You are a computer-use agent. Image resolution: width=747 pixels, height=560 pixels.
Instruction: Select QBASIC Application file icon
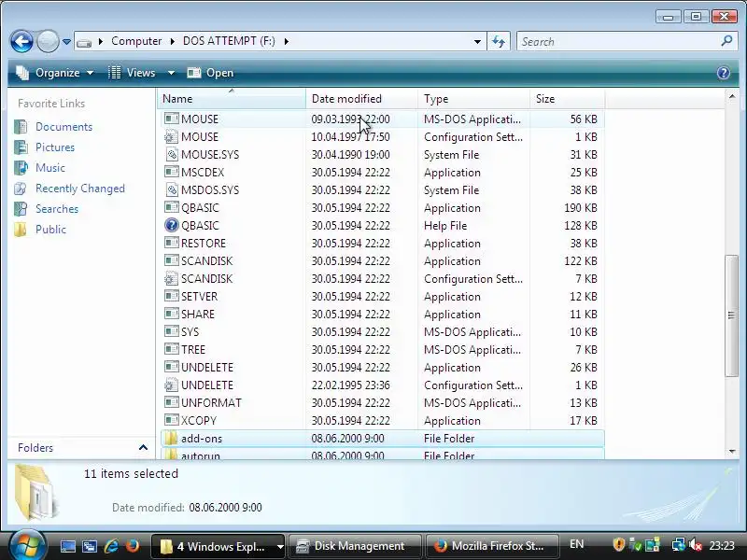pyautogui.click(x=171, y=207)
